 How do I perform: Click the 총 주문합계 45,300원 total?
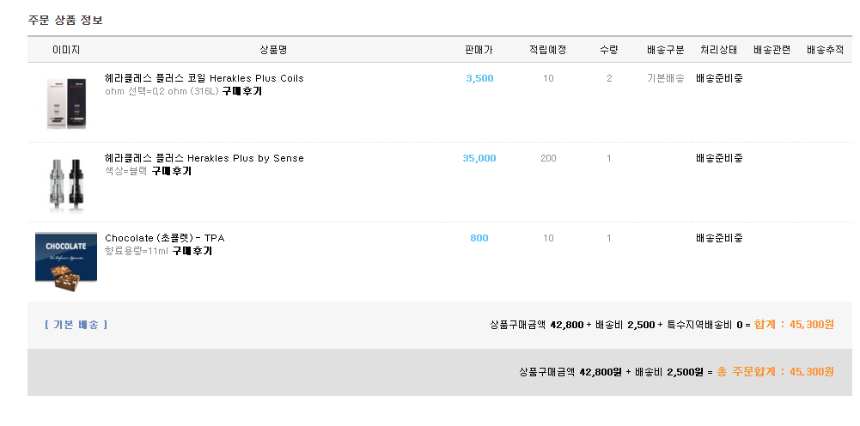[x=776, y=371]
